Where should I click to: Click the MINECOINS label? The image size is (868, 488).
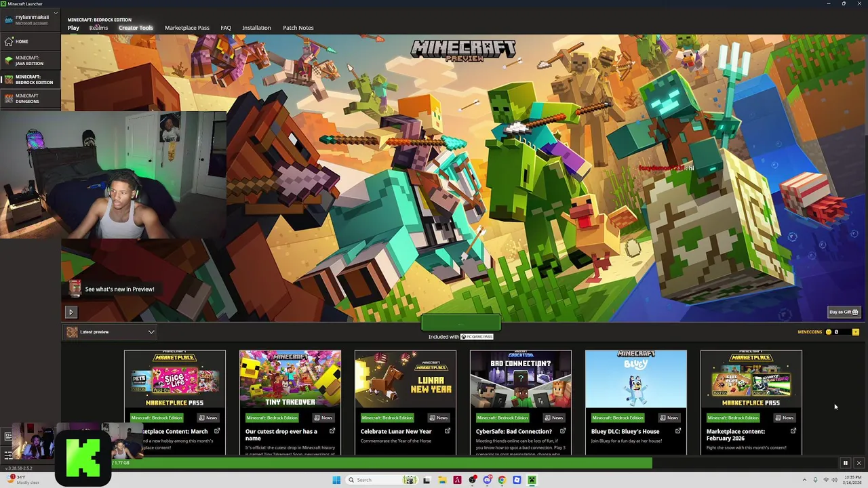click(x=810, y=332)
